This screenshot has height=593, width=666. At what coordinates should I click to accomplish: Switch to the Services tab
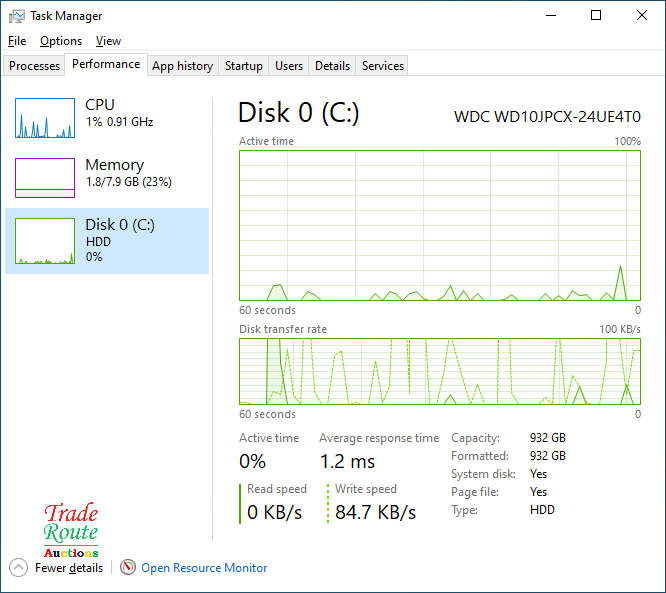383,66
